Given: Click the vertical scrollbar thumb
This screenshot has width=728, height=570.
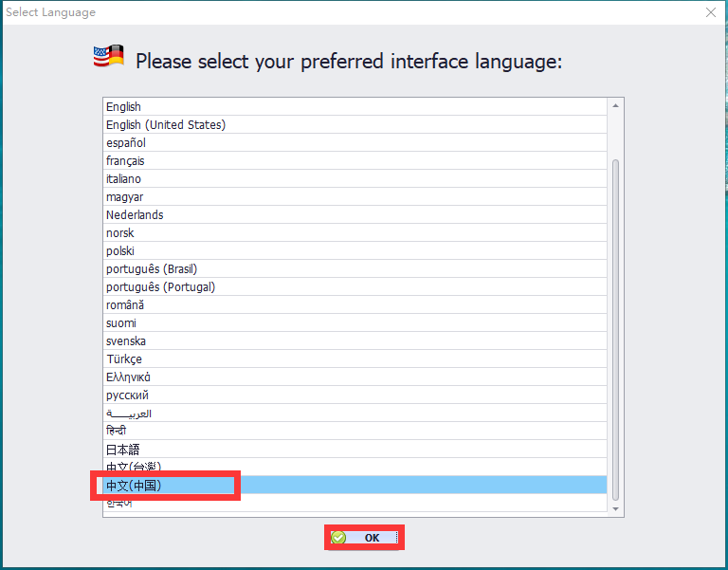Looking at the screenshot, I should pyautogui.click(x=615, y=330).
